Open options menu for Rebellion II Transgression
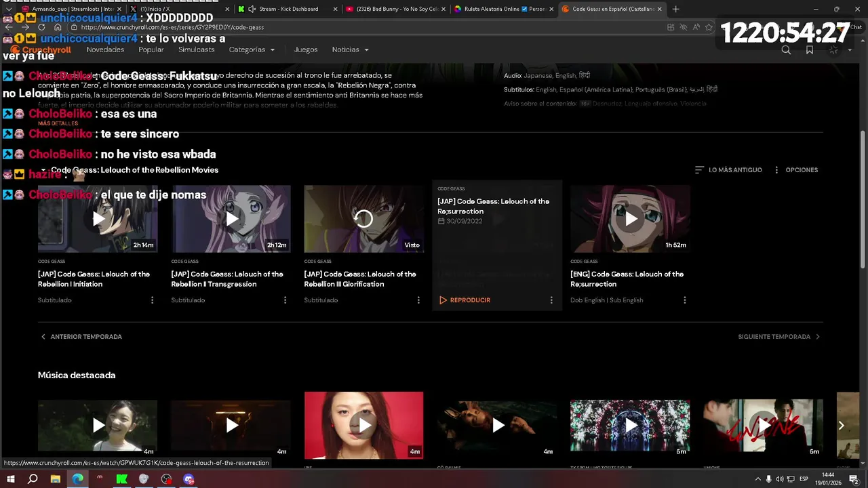 (285, 300)
